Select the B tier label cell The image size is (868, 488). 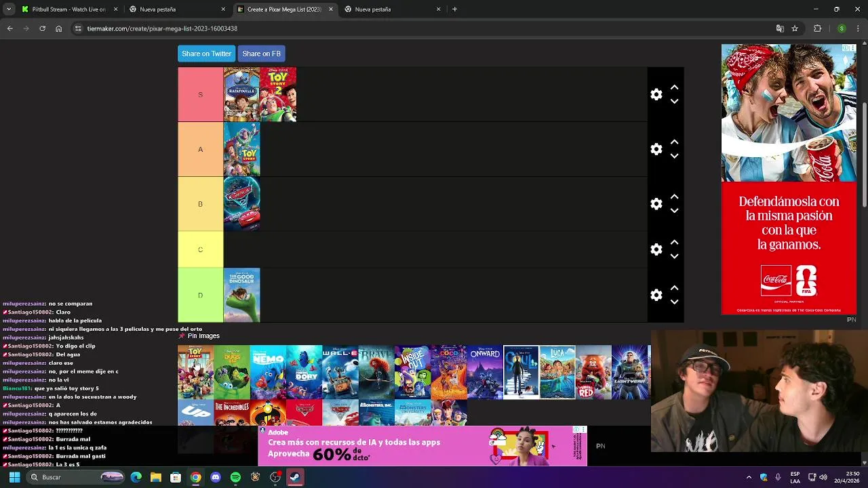[200, 204]
